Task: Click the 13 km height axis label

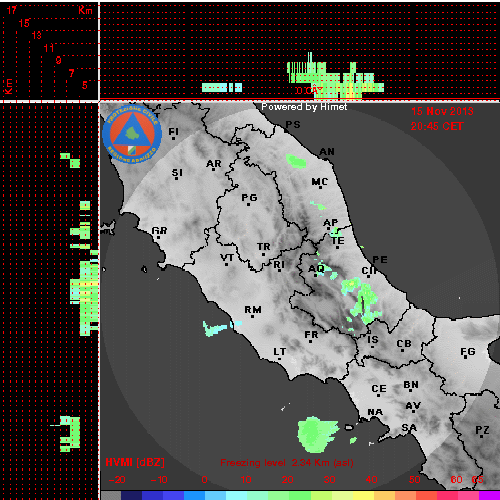Action: (37, 35)
